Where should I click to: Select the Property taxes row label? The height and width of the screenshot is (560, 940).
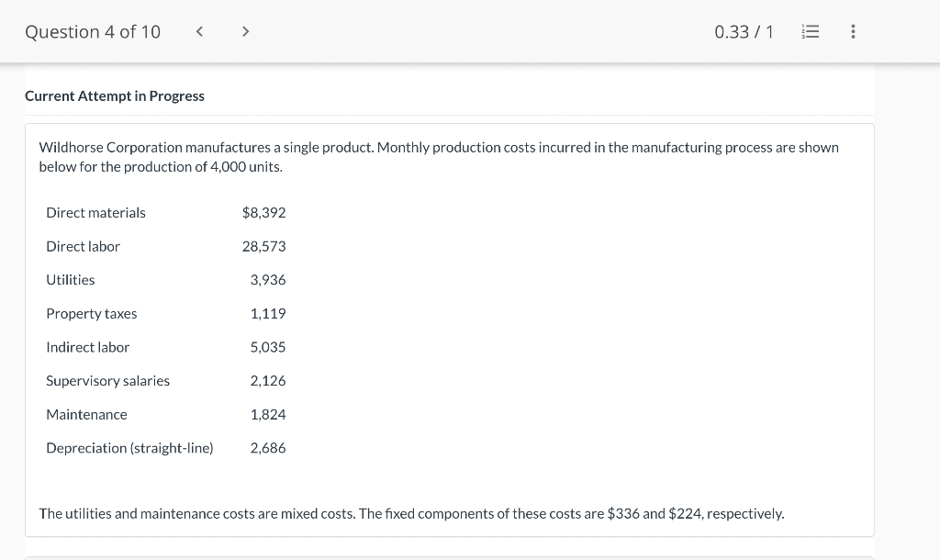[x=92, y=314]
